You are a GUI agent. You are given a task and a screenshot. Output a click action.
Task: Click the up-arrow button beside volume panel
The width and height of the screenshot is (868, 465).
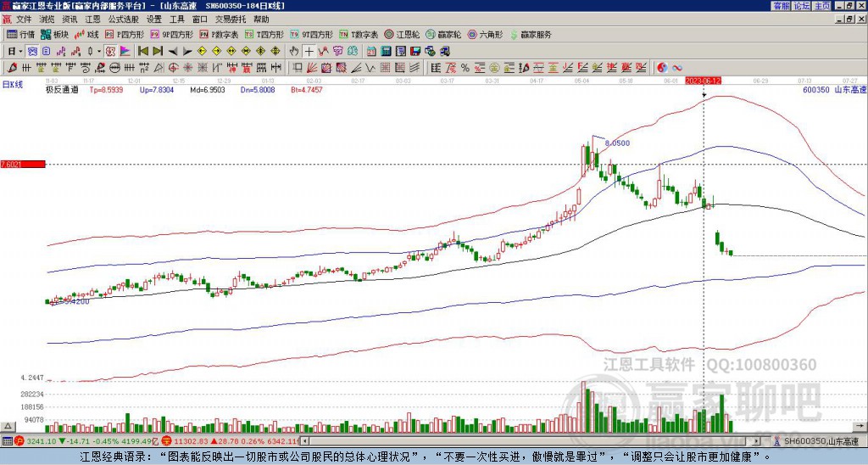tap(7, 427)
